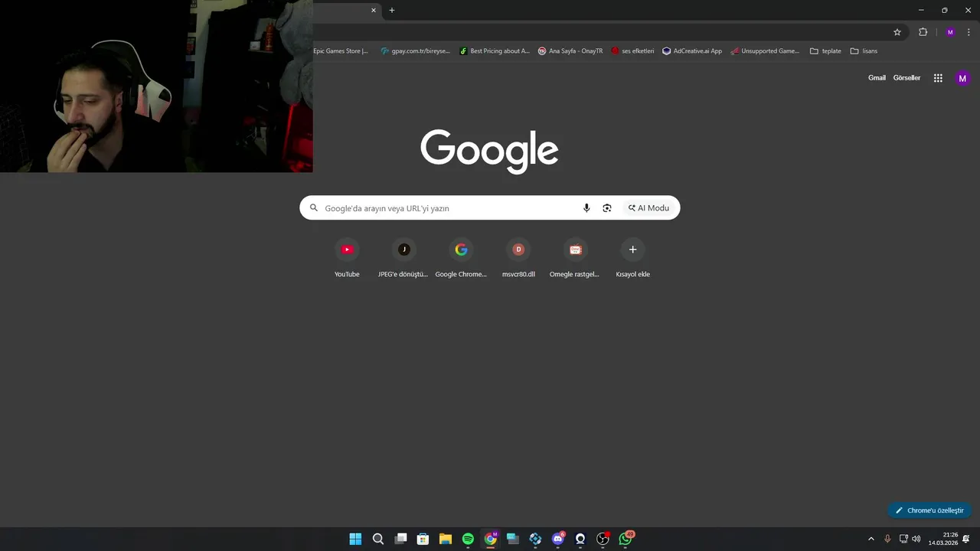Open volume control in system tray
The image size is (980, 551).
[x=916, y=539]
